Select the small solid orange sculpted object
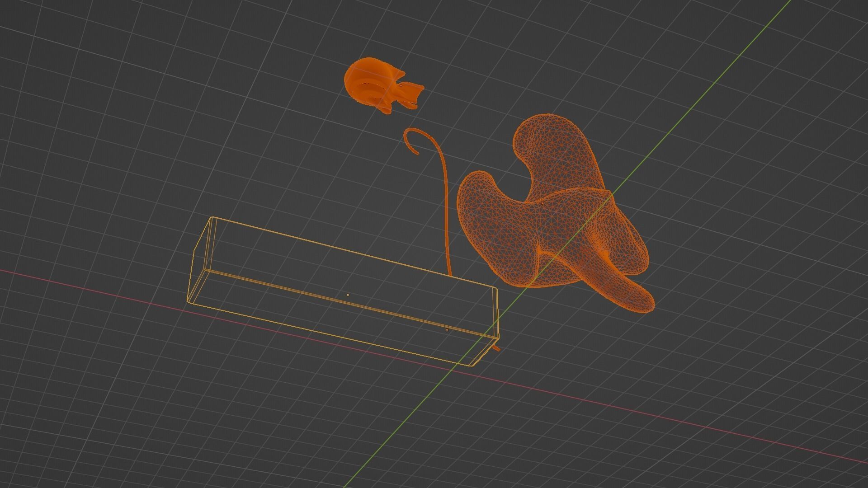Viewport: 868px width, 488px height. coord(383,86)
